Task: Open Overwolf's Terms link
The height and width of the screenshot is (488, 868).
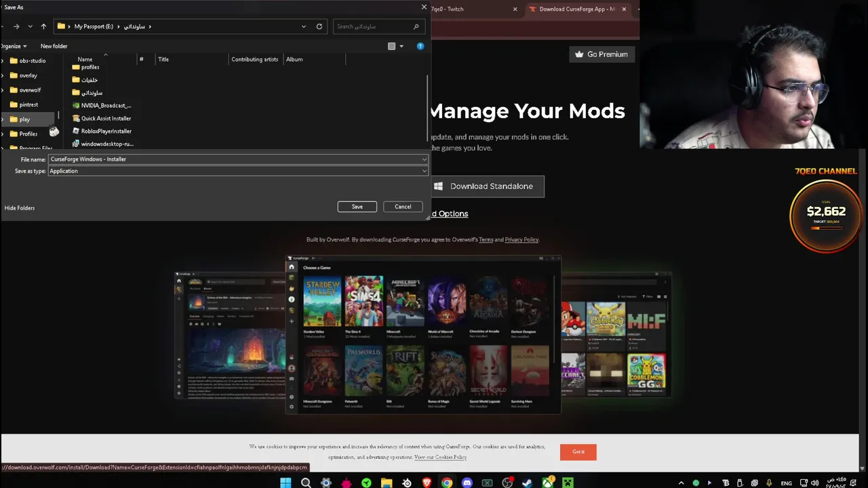Action: coord(486,239)
